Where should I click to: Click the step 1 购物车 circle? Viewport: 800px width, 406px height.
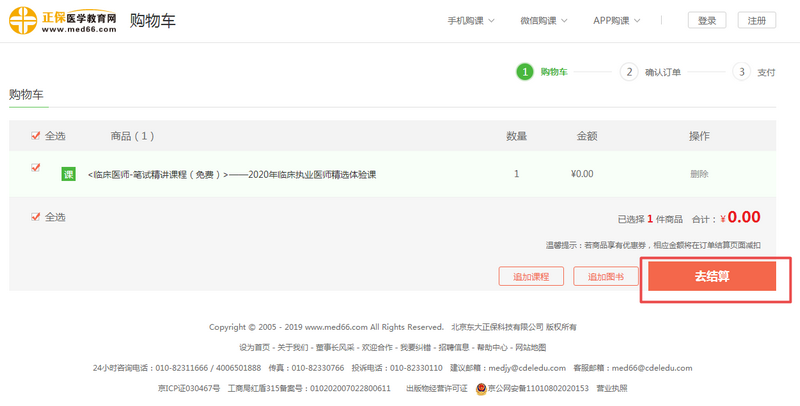[x=524, y=72]
